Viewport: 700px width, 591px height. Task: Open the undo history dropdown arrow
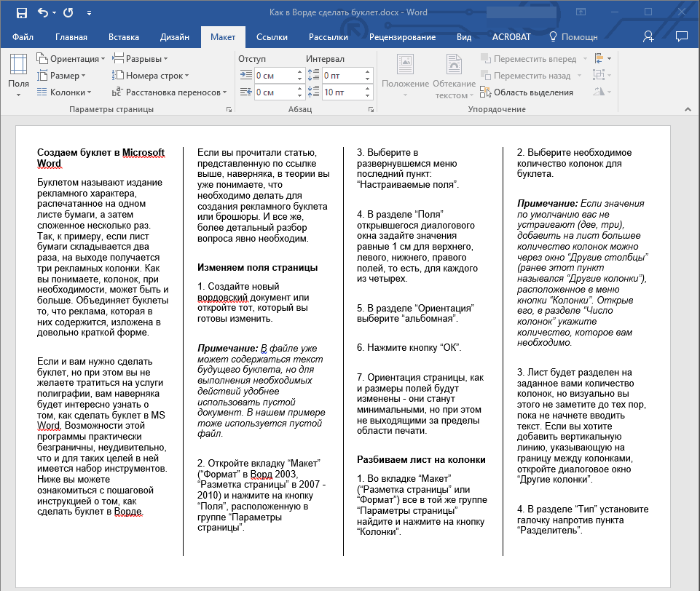[55, 13]
